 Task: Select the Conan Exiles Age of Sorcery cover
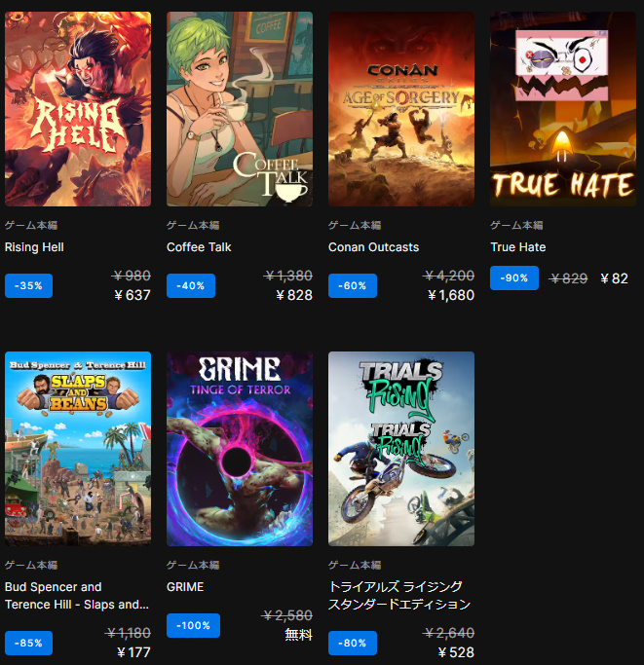[x=401, y=109]
